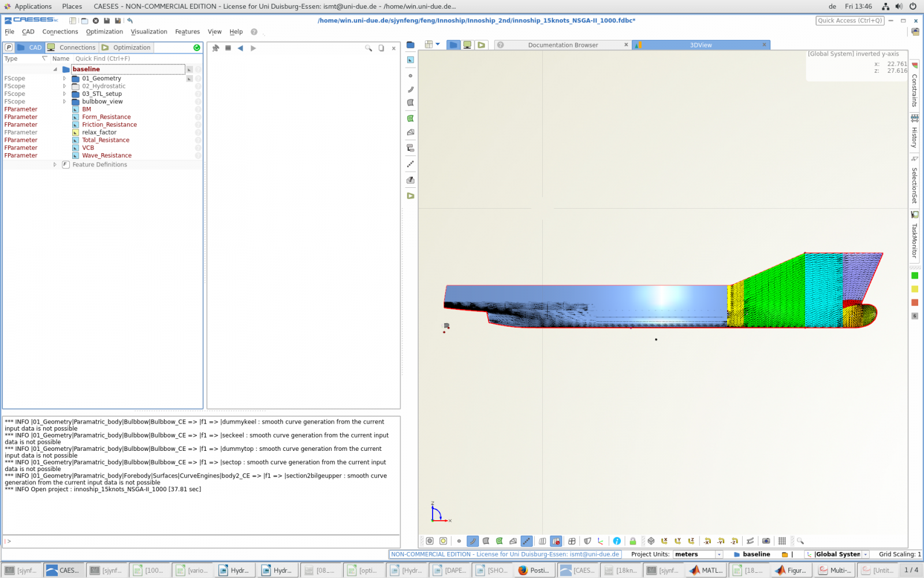The height and width of the screenshot is (578, 924).
Task: Switch to the Documentation Browser tab
Action: [563, 45]
